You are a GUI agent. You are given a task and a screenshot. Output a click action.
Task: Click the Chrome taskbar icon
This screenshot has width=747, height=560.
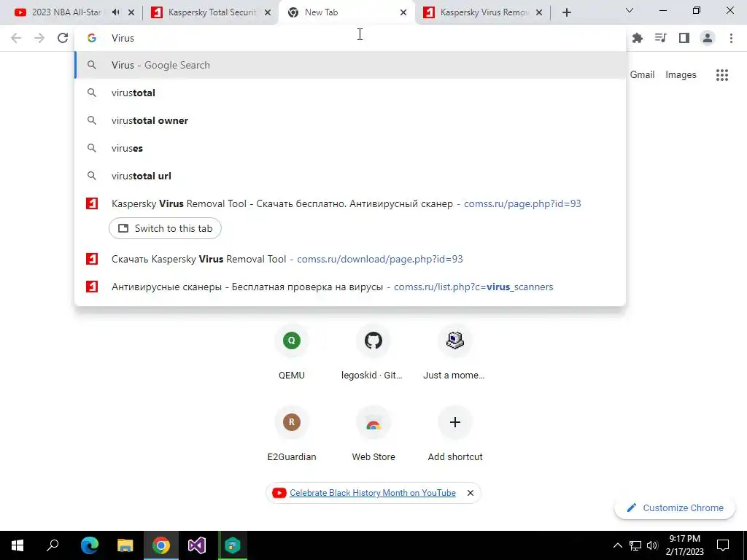161,545
